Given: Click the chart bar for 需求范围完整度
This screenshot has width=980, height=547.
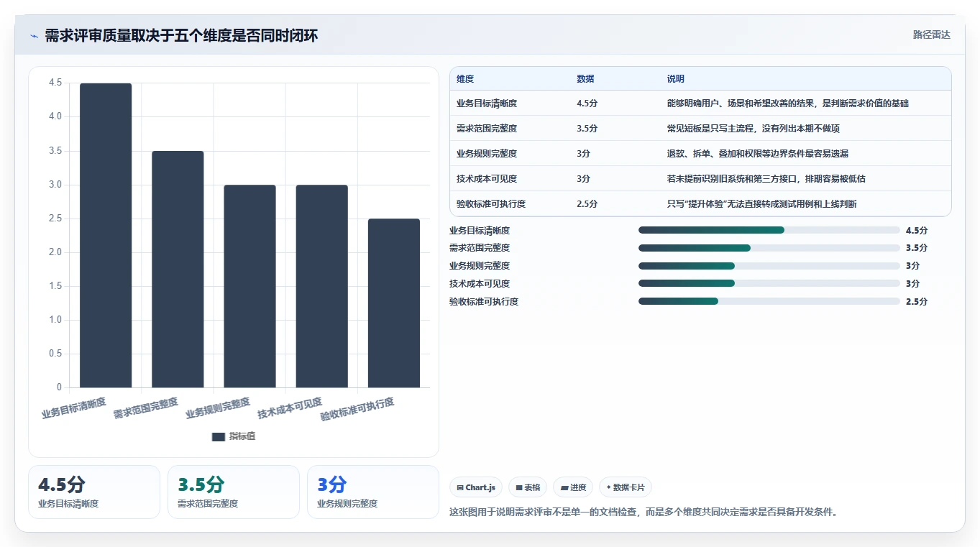Looking at the screenshot, I should [178, 269].
